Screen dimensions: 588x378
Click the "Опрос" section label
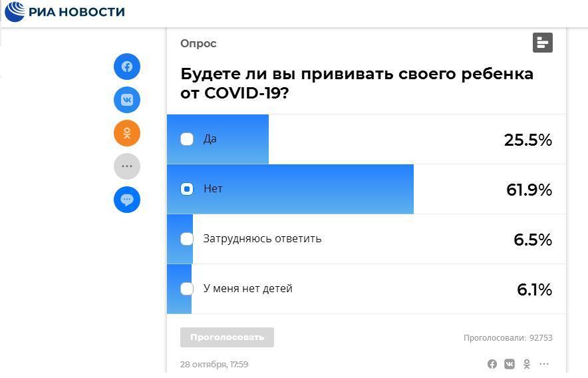[198, 43]
